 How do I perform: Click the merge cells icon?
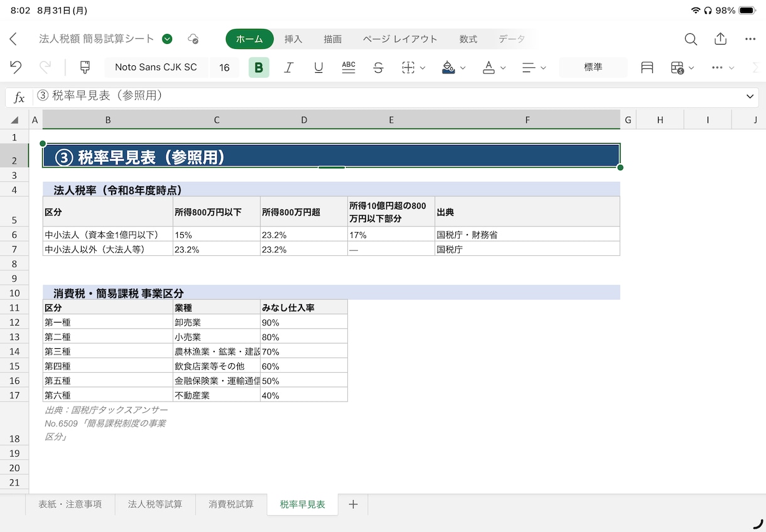pos(647,68)
